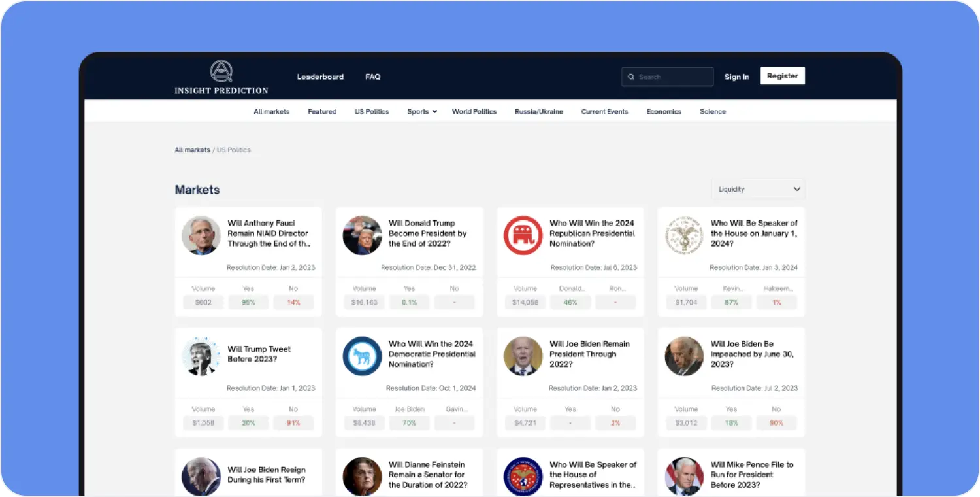Open the Economics category
Screen dimensions: 980x497
664,112
